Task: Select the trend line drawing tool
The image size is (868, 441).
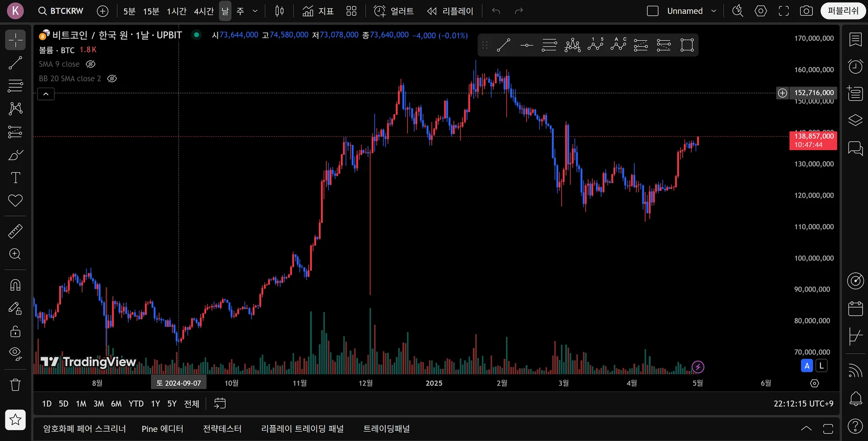Action: point(15,63)
